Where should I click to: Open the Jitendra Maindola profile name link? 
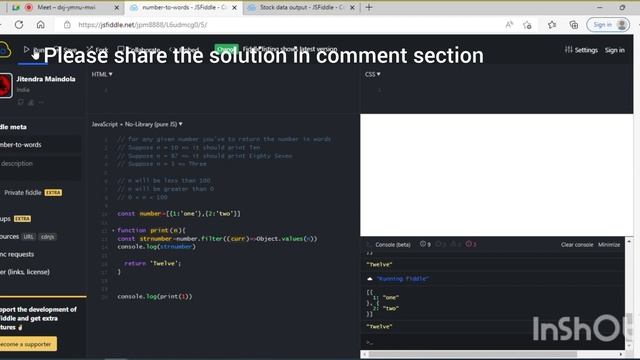(x=46, y=79)
